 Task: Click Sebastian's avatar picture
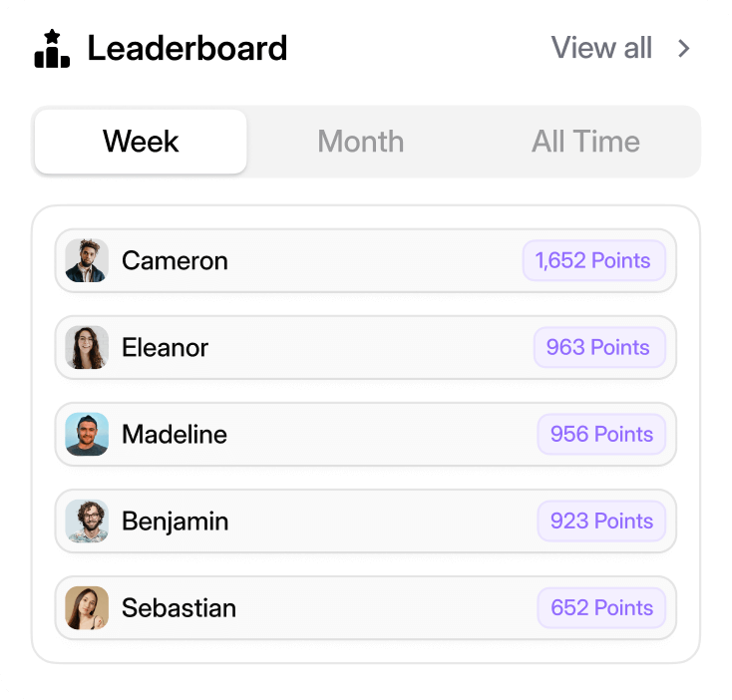87,608
